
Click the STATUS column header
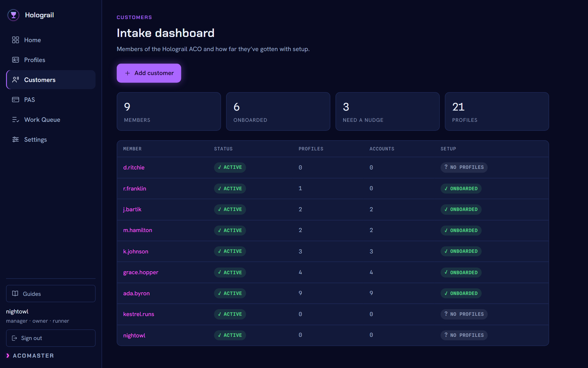(x=223, y=149)
